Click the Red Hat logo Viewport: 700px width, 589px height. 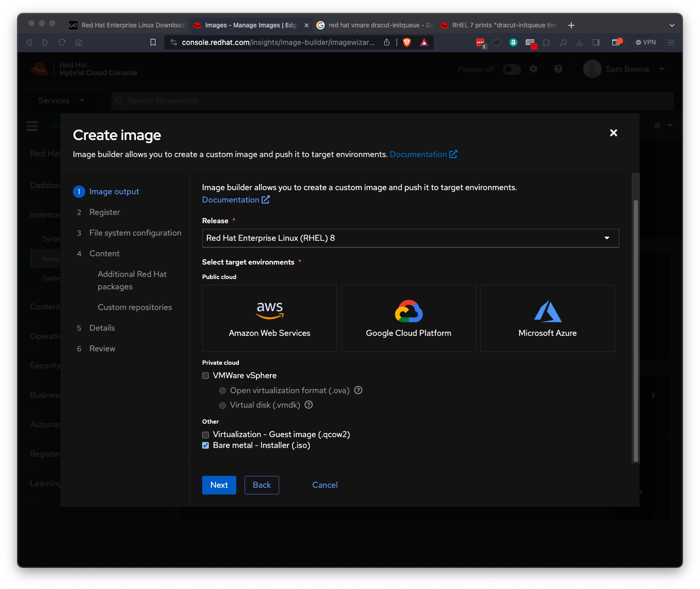pyautogui.click(x=39, y=69)
